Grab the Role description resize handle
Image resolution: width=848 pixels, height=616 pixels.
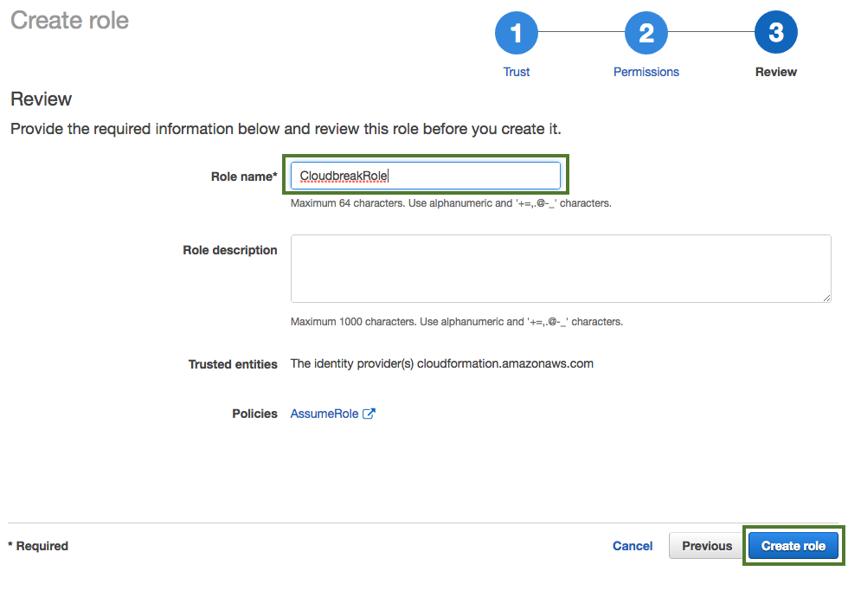[826, 297]
